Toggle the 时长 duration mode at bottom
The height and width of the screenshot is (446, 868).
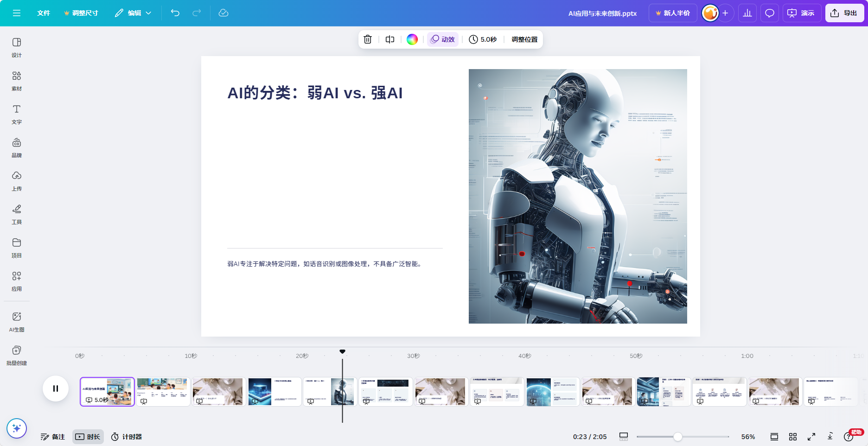[88, 436]
